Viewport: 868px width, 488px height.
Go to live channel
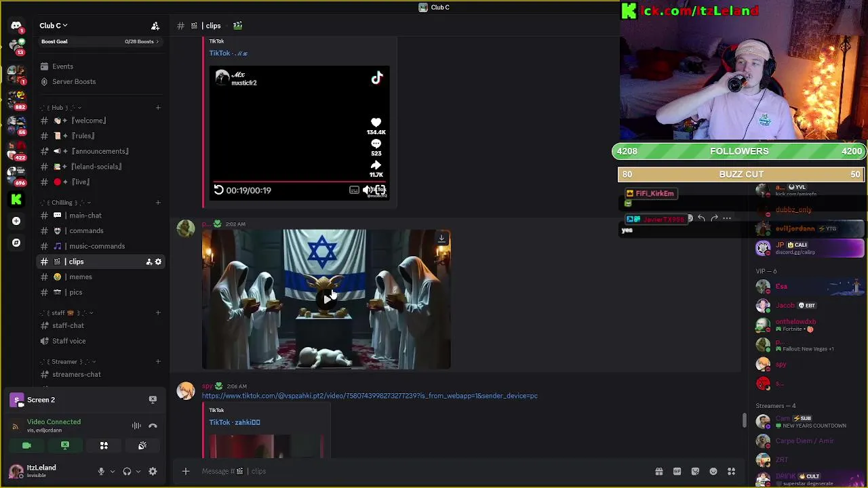[x=100, y=182]
